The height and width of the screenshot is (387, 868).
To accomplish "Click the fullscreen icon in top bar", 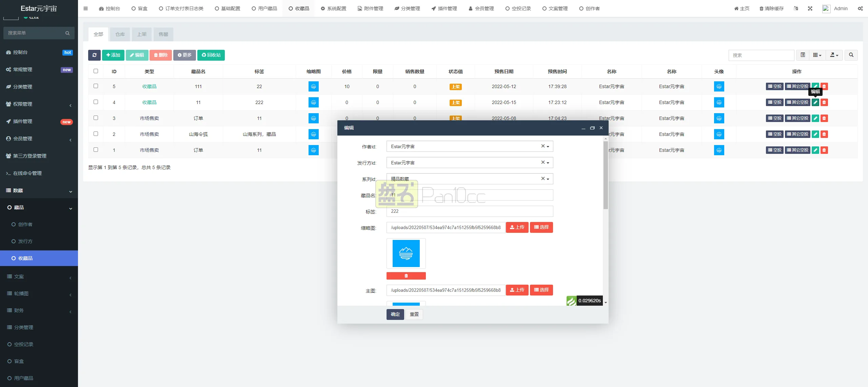I will click(810, 8).
